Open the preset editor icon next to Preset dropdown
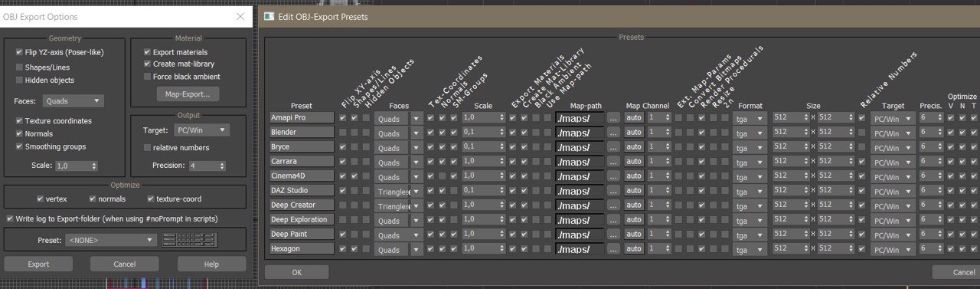The width and height of the screenshot is (980, 289). (190, 240)
